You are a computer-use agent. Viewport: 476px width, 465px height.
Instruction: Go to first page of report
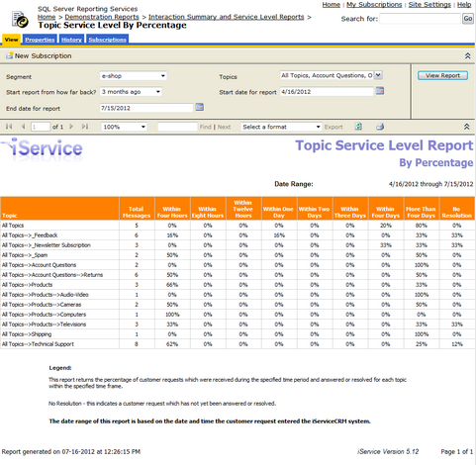coord(9,127)
